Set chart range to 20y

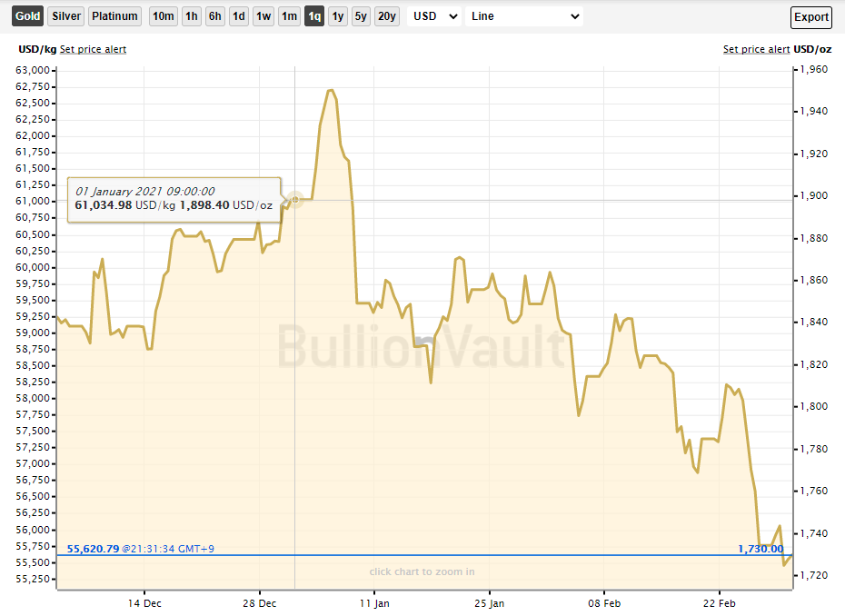point(387,16)
